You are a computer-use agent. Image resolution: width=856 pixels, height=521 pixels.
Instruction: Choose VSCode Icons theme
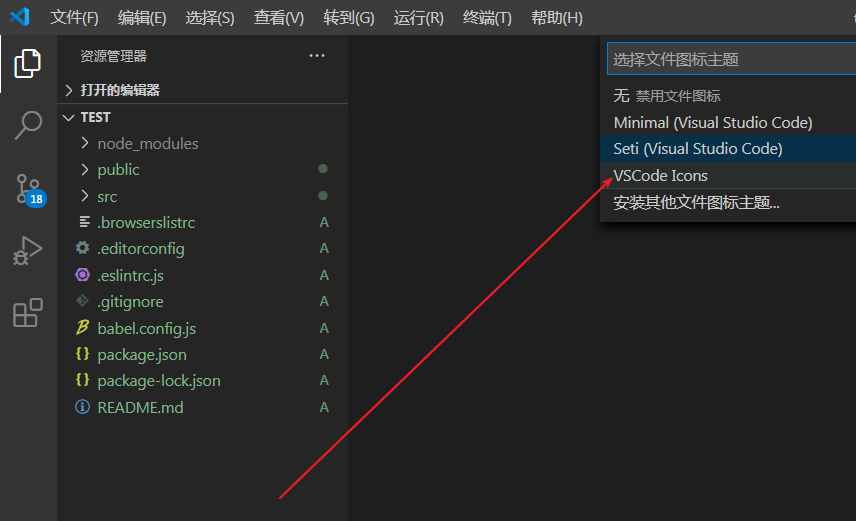coord(728,175)
